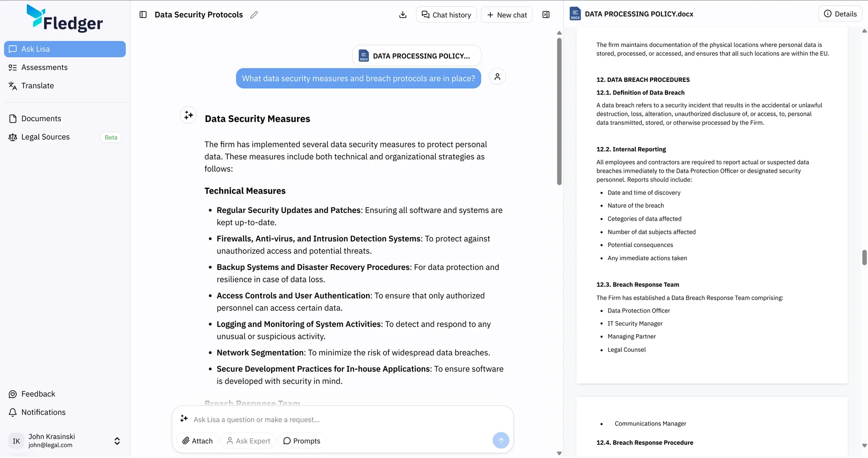Open Chat history
868x458 pixels.
[x=446, y=14]
